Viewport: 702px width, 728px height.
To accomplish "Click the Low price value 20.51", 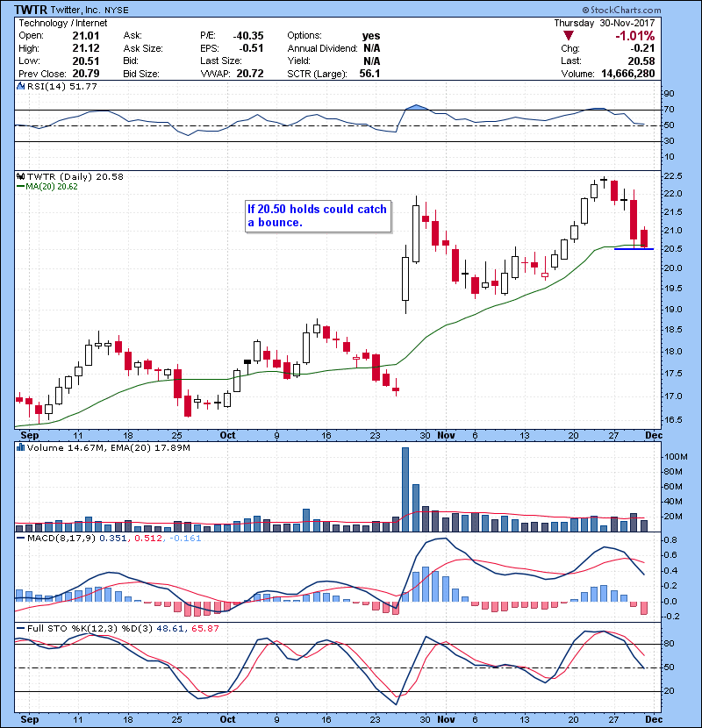I will pos(86,61).
